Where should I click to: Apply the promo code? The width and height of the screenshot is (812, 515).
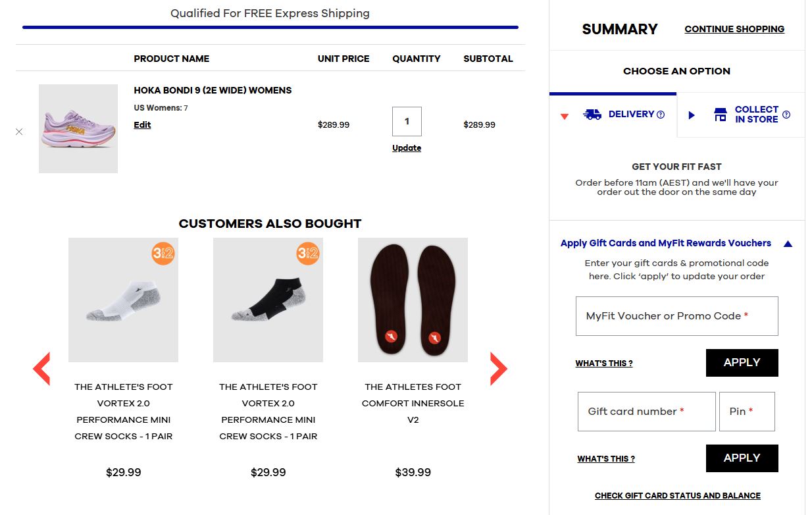click(742, 362)
